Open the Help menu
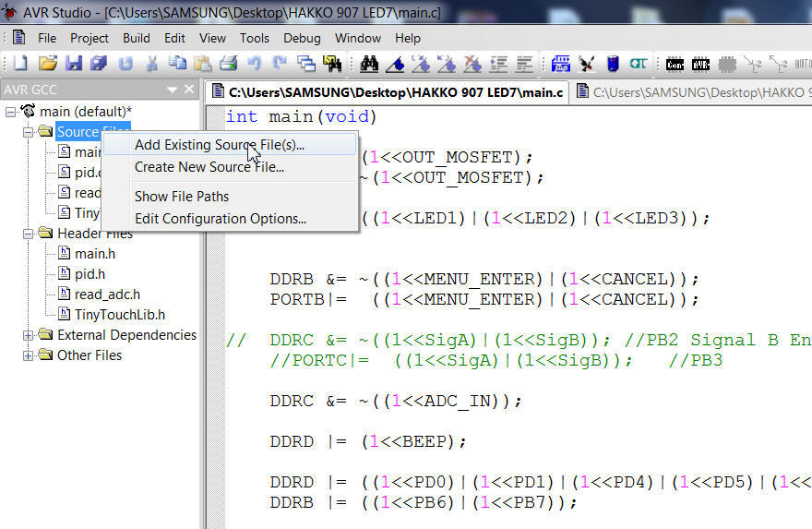The height and width of the screenshot is (529, 812). point(408,39)
